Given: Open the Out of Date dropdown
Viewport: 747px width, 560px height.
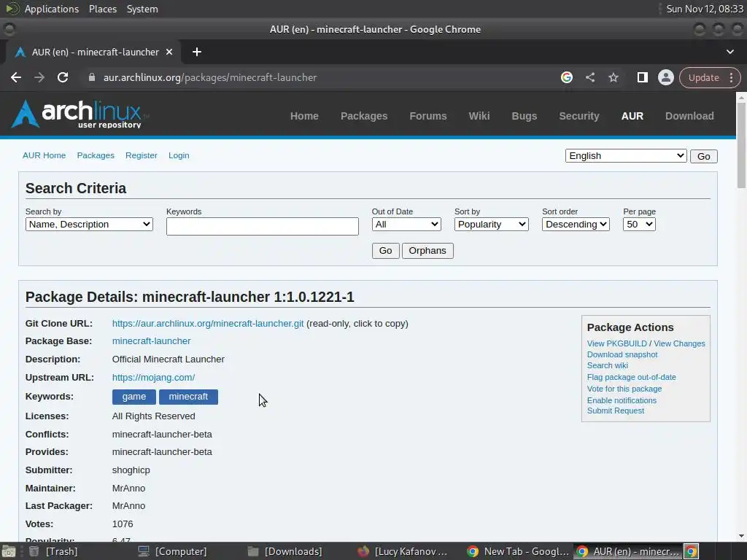Looking at the screenshot, I should point(406,225).
